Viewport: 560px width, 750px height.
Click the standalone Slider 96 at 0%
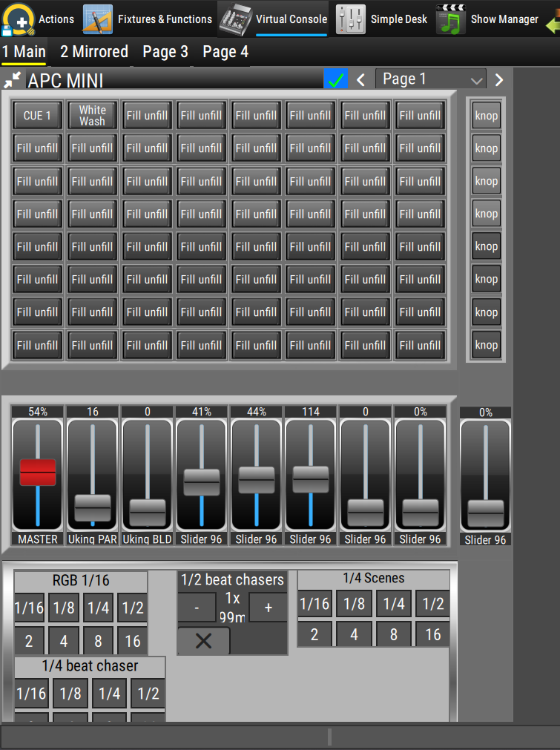[486, 513]
